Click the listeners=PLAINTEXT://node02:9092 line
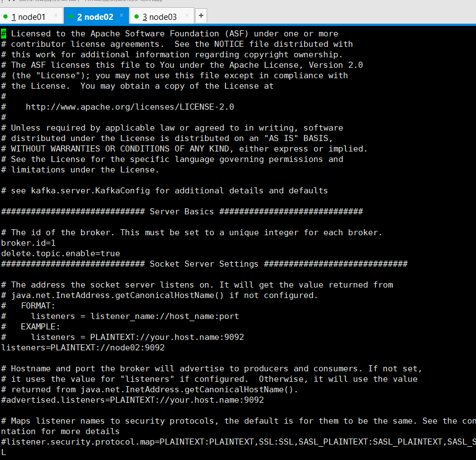Screen dimensions: 476x460 click(83, 348)
